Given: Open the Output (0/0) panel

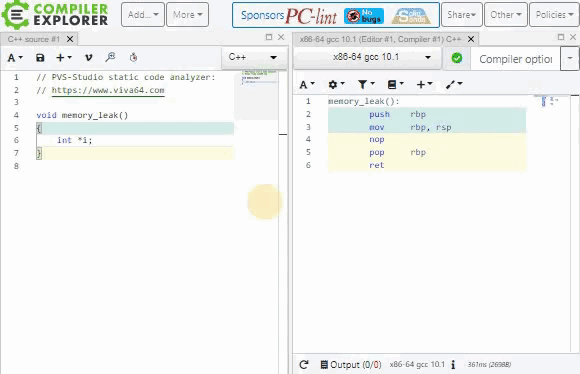Looking at the screenshot, I should point(351,365).
